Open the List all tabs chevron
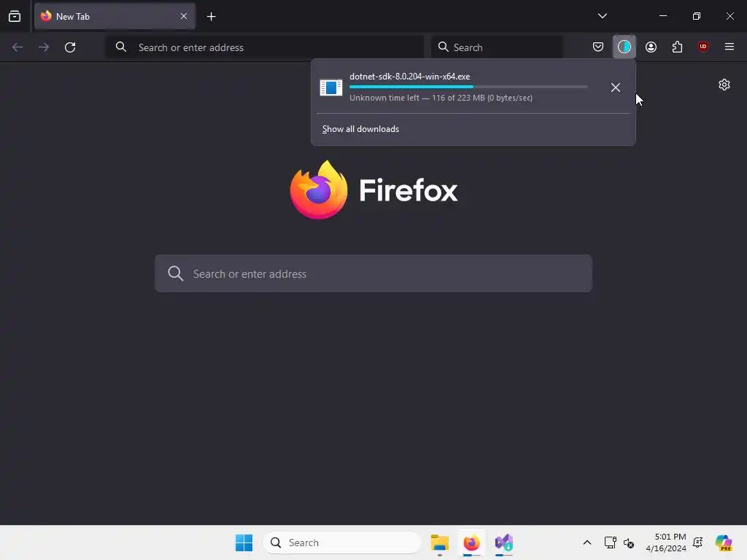The height and width of the screenshot is (560, 747). pos(602,16)
